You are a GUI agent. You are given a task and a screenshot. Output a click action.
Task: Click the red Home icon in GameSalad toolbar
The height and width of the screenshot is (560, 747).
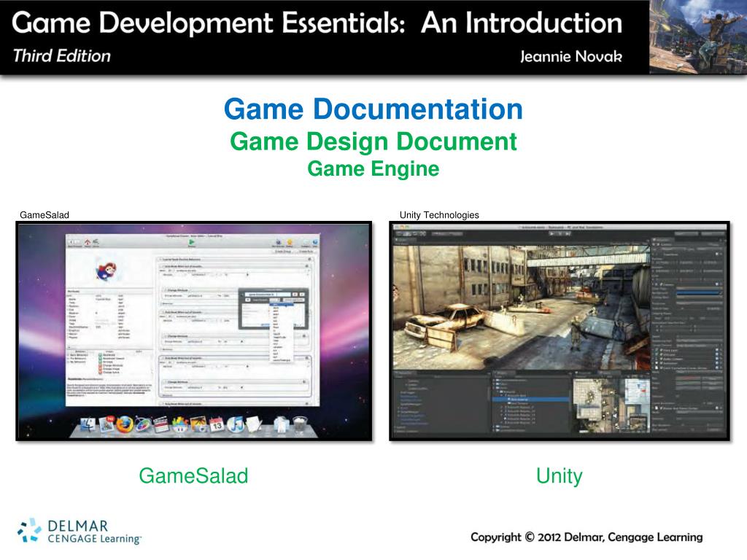click(x=88, y=242)
